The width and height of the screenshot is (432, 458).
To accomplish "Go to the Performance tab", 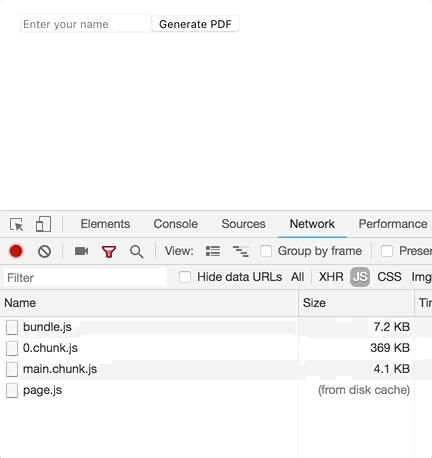I will (393, 224).
